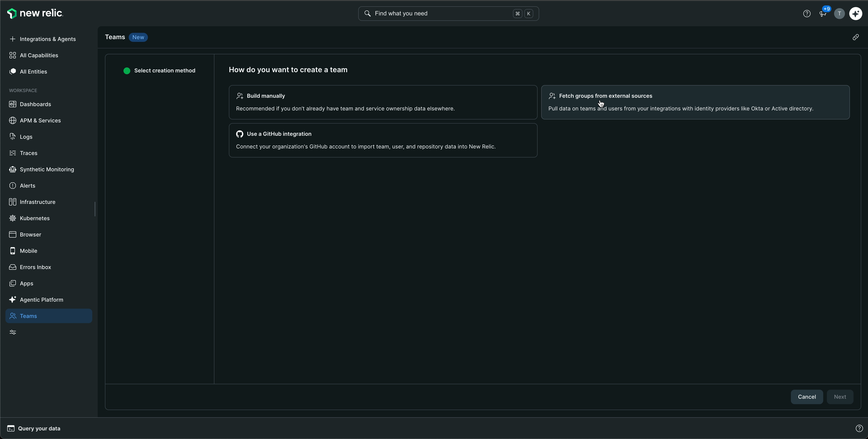Image resolution: width=868 pixels, height=439 pixels.
Task: Focus the Find what you need search field
Action: coord(448,14)
